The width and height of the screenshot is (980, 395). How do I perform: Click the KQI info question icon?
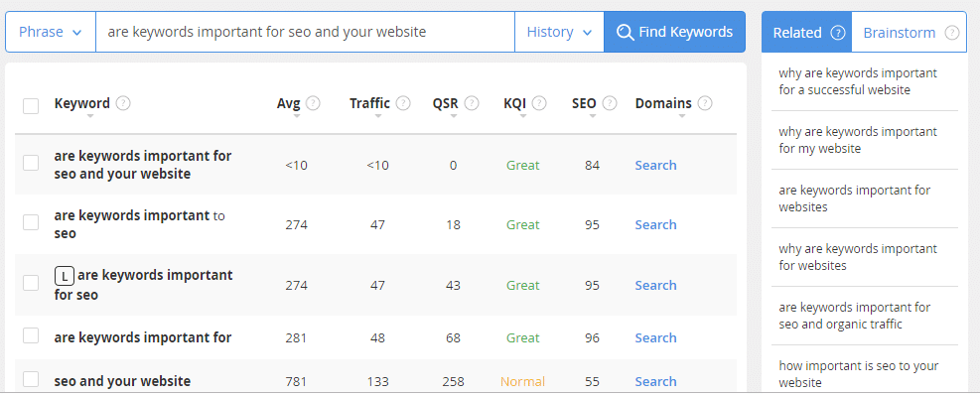click(x=539, y=104)
